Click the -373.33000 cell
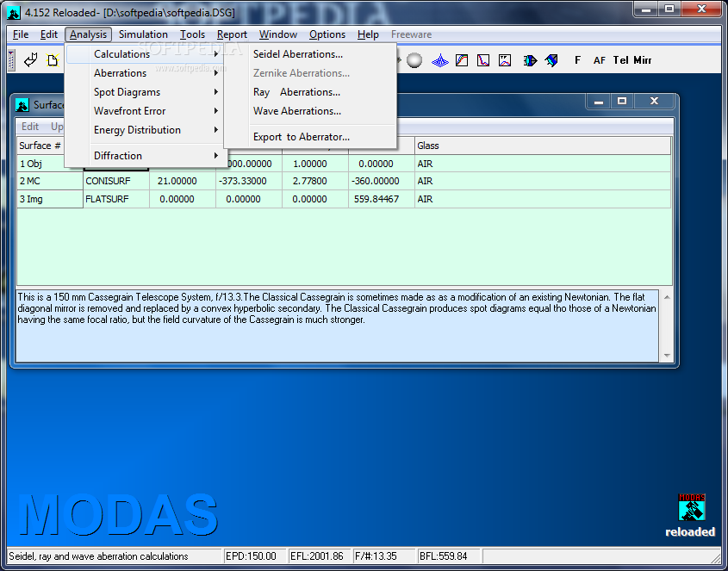The image size is (728, 571). [249, 181]
